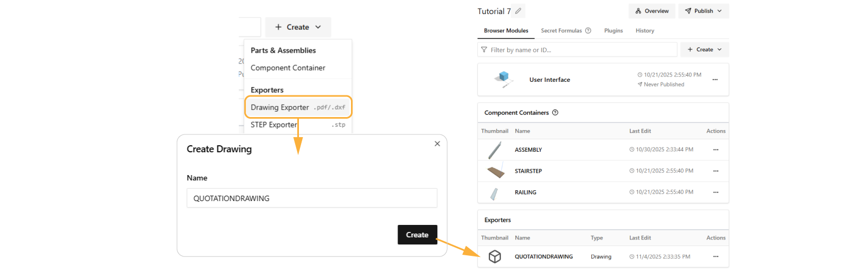The width and height of the screenshot is (868, 271).
Task: Click the help icon beside Component Containers
Action: tap(555, 113)
